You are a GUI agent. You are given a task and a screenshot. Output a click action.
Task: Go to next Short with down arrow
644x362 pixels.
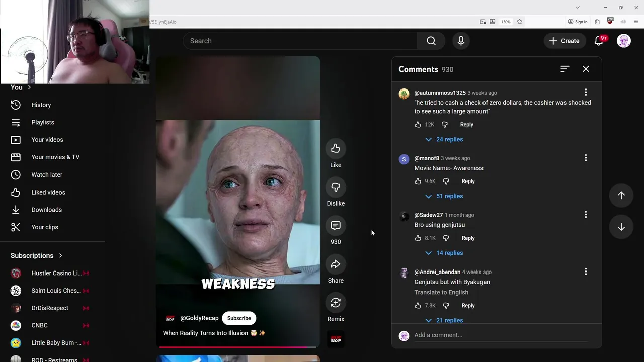pyautogui.click(x=621, y=227)
